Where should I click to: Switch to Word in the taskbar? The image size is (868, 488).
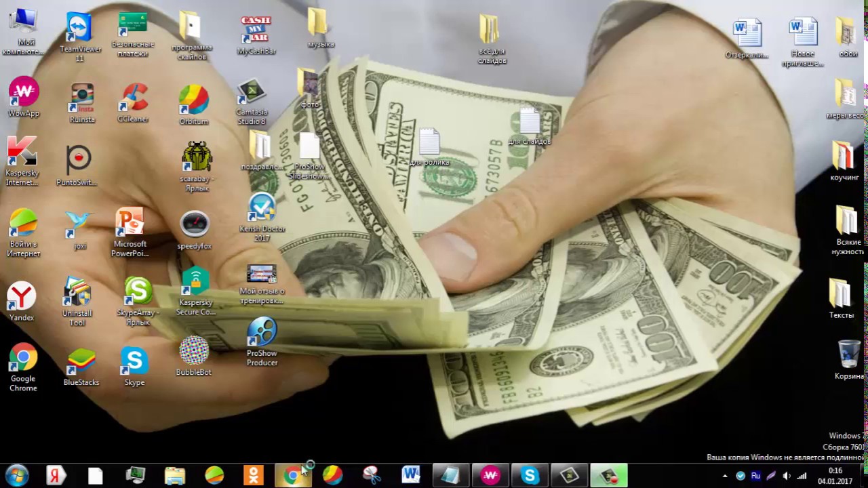(x=410, y=475)
